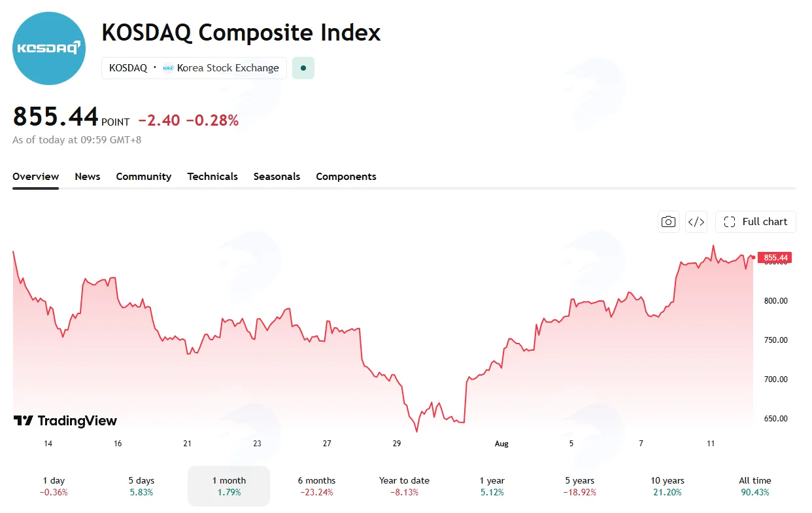Open the embed code icon
This screenshot has width=812, height=513.
696,222
